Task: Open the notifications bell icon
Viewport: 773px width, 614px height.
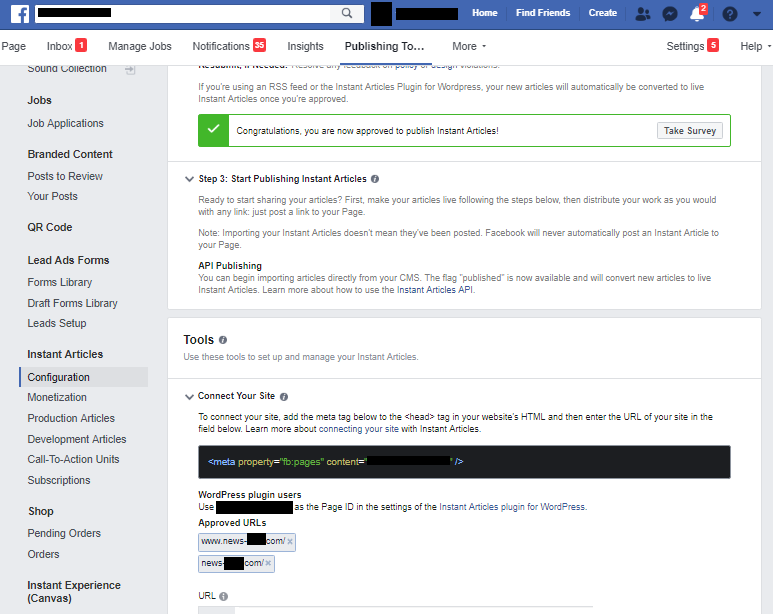Action: pyautogui.click(x=698, y=13)
